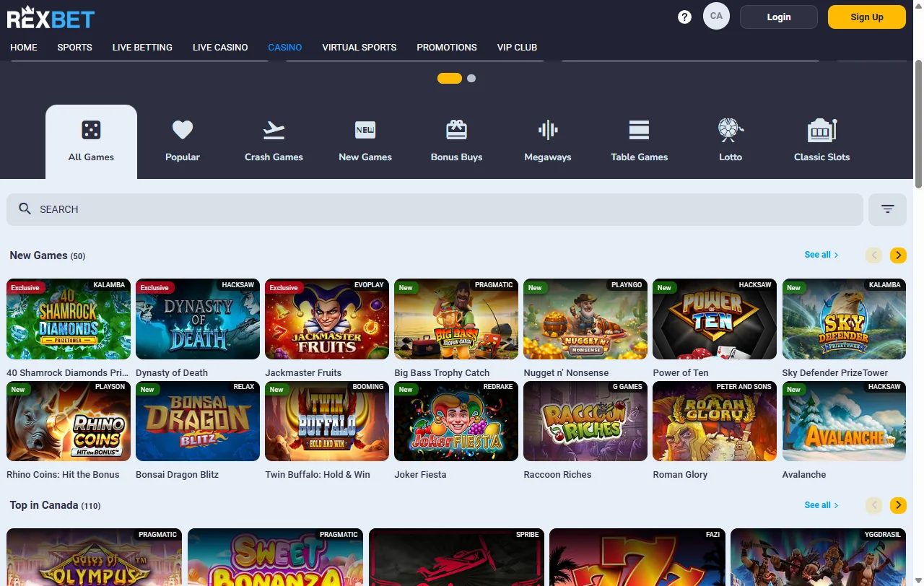Select the Bonus Buys gift icon
This screenshot has width=924, height=586.
(x=456, y=130)
